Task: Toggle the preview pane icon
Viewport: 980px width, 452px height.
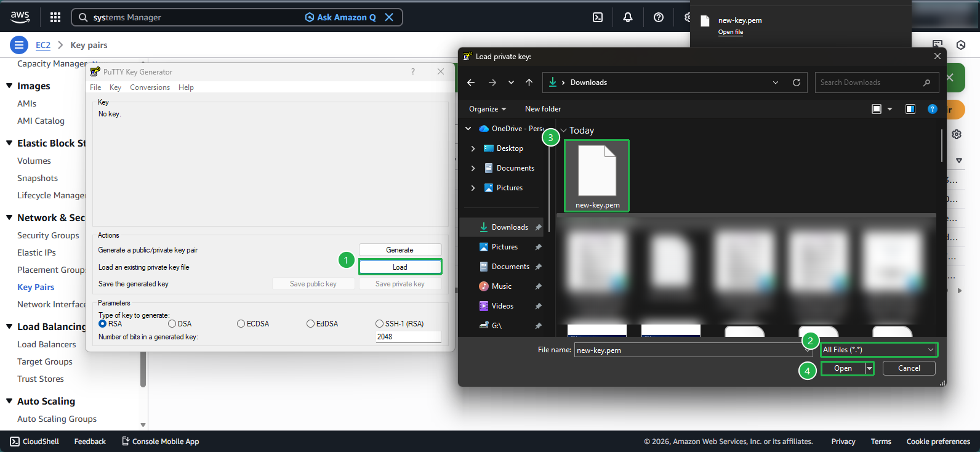Action: tap(910, 109)
